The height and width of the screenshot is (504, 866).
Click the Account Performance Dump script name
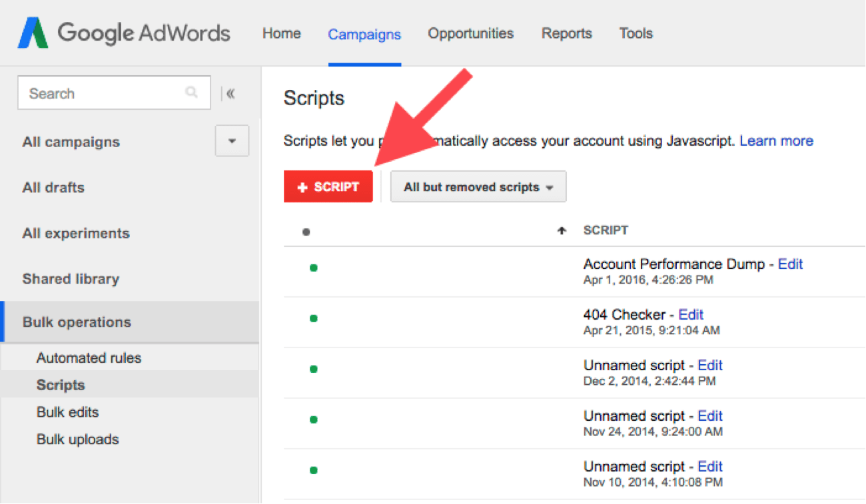click(x=674, y=264)
